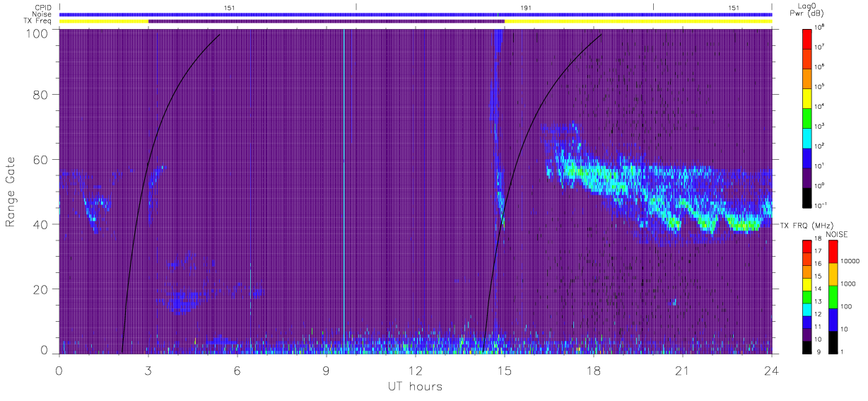The image size is (868, 401).
Task: Click the NOISE legend label '1000'
Action: tap(848, 284)
